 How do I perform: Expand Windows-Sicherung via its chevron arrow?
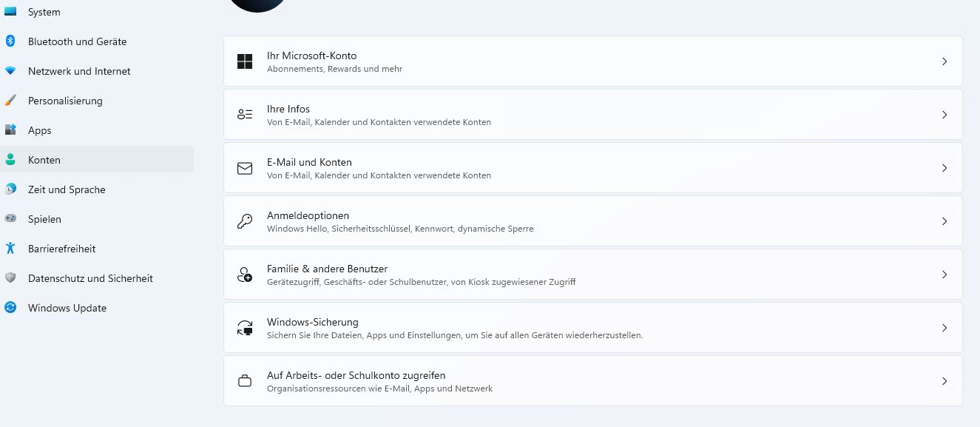(x=944, y=328)
